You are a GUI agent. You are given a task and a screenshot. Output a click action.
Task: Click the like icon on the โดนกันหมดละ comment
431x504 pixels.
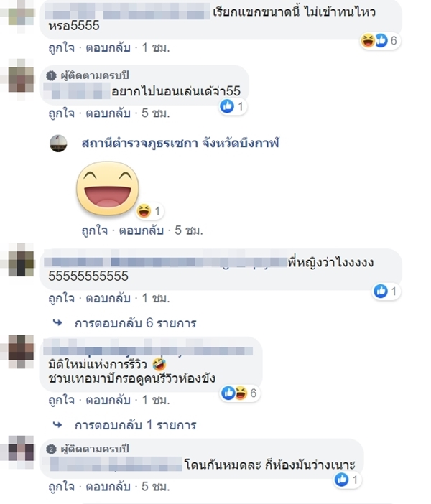click(x=342, y=480)
